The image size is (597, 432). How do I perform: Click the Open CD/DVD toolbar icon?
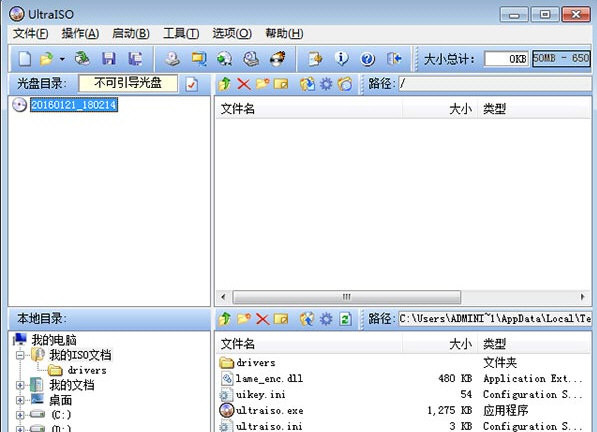point(82,59)
